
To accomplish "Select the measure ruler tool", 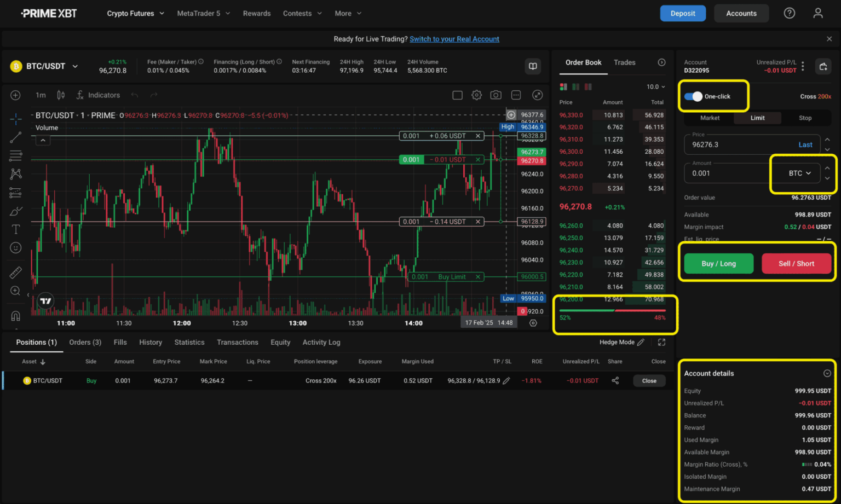I will (x=15, y=272).
